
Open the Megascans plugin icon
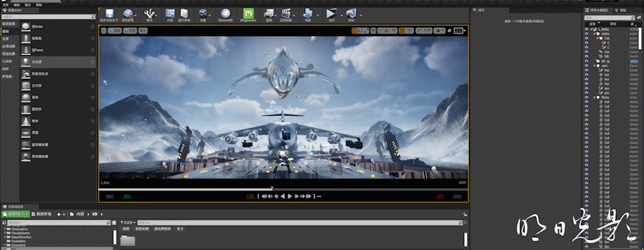(x=248, y=13)
